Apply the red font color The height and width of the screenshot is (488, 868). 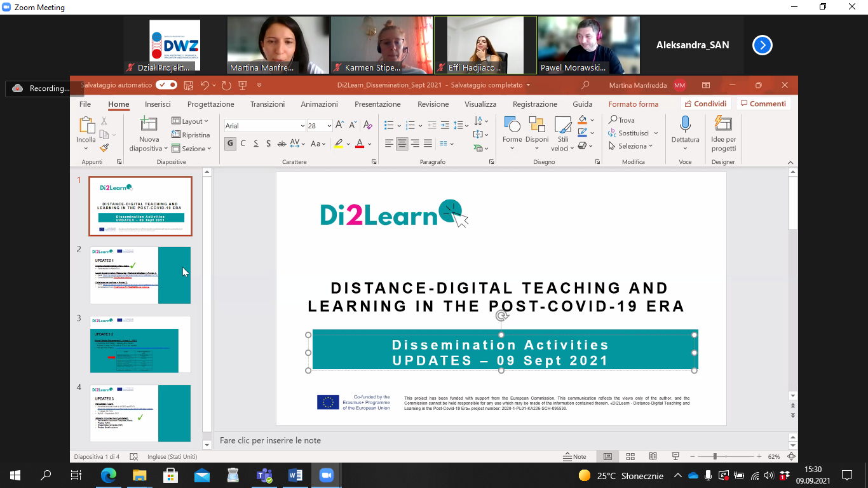tap(360, 144)
